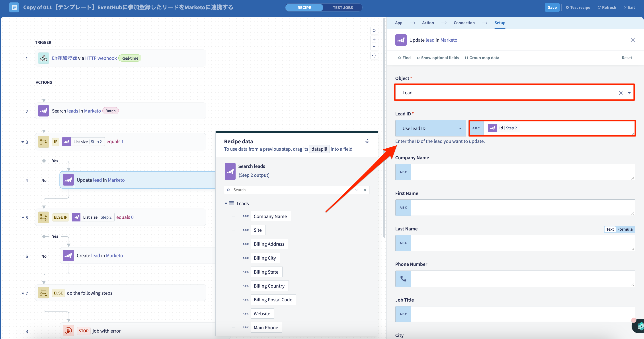The height and width of the screenshot is (339, 644).
Task: Switch to TEST JOBS view
Action: [343, 8]
